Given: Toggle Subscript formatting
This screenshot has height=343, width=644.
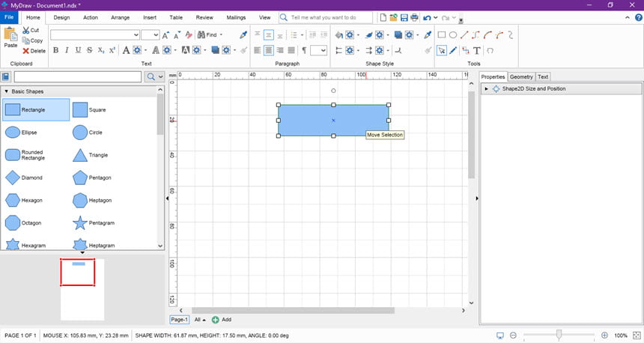Looking at the screenshot, I should pyautogui.click(x=101, y=50).
